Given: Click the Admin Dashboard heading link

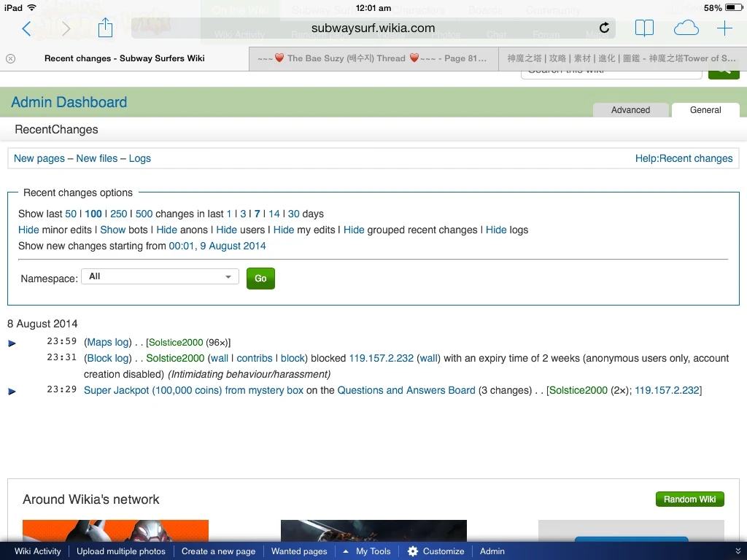Looking at the screenshot, I should pyautogui.click(x=69, y=102).
